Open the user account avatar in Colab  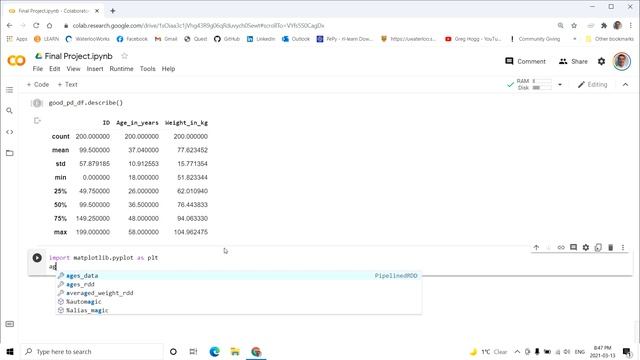pyautogui.click(x=622, y=62)
